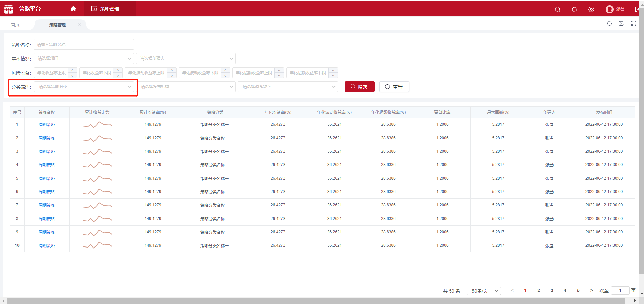Open the 请选择策略分类 dropdown
This screenshot has height=304, width=644.
(x=84, y=87)
